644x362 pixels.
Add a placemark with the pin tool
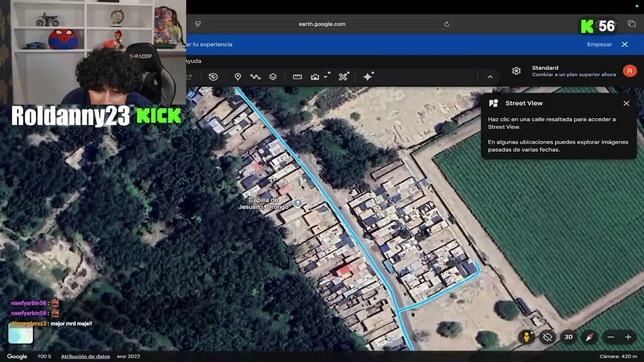coord(238,77)
